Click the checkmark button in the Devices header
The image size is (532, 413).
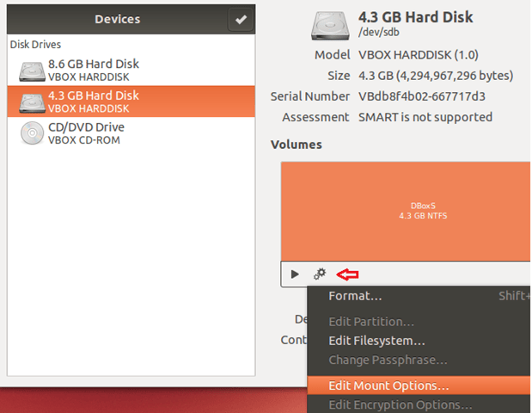[241, 19]
